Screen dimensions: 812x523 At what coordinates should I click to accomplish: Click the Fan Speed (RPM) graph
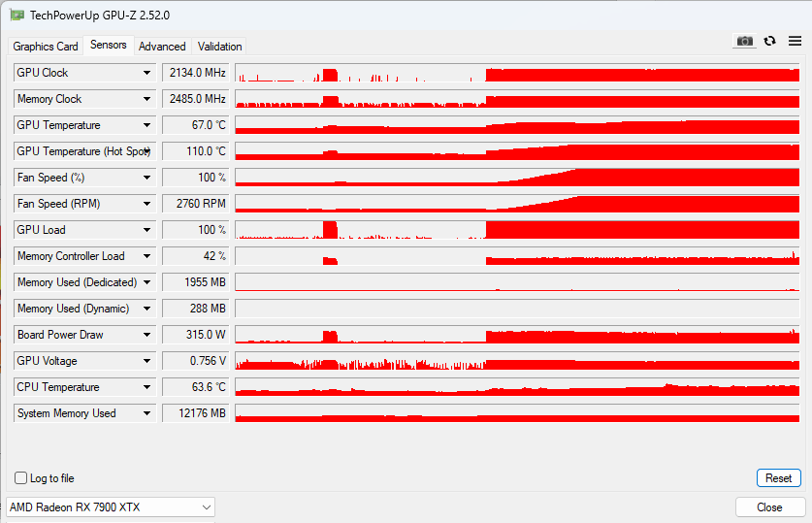[x=517, y=204]
